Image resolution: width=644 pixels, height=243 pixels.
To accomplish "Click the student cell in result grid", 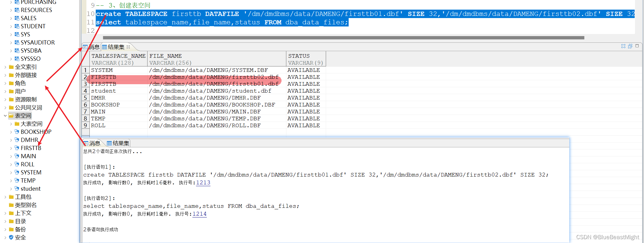I will pyautogui.click(x=119, y=91).
